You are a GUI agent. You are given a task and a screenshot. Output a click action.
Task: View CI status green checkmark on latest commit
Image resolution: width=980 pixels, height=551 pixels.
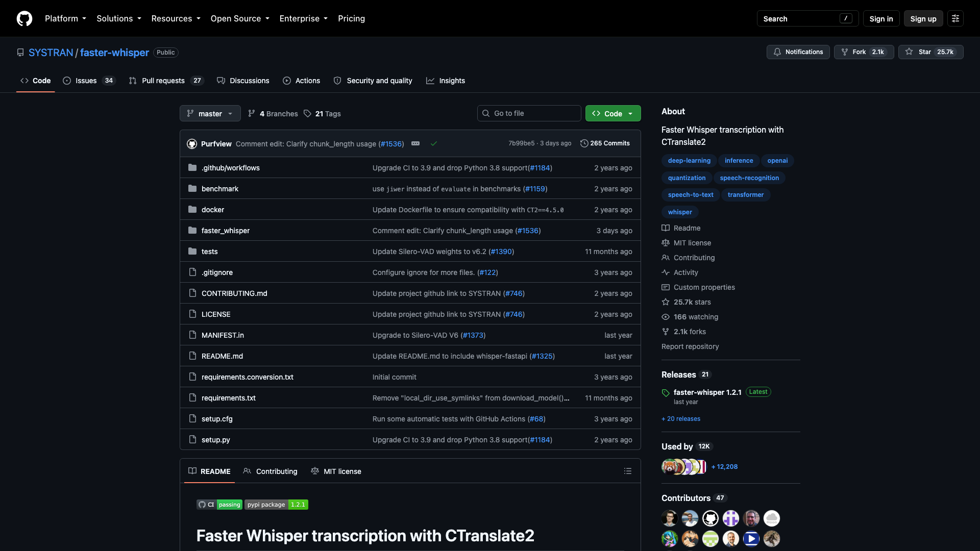[434, 143]
